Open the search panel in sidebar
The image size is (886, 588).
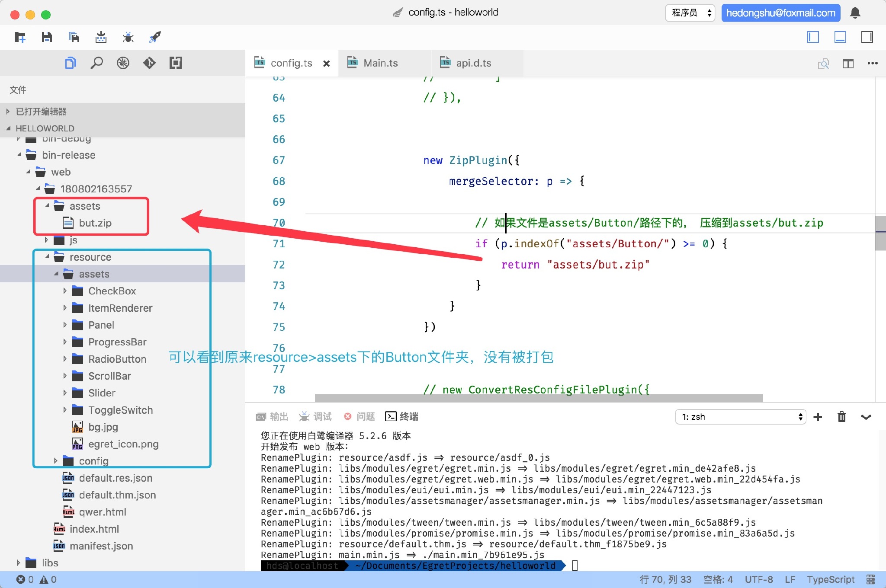pos(96,63)
